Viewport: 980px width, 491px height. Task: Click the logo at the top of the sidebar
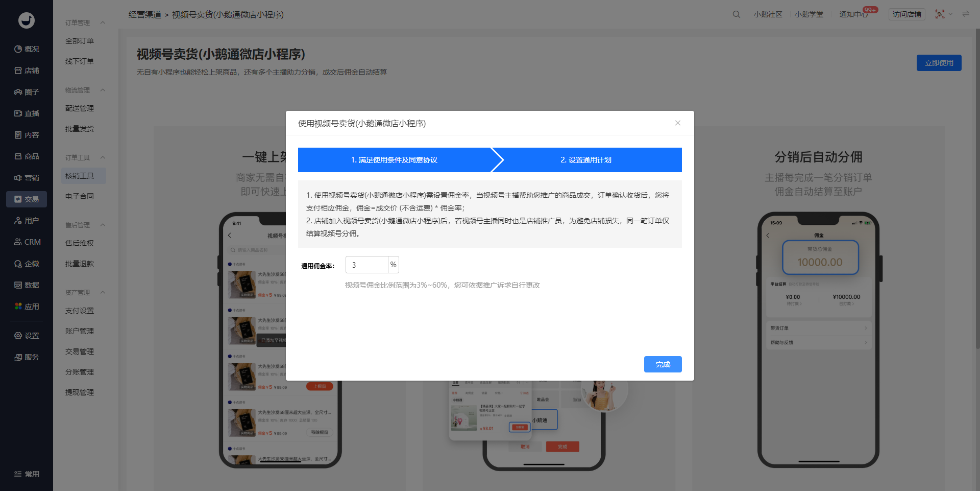pyautogui.click(x=27, y=20)
